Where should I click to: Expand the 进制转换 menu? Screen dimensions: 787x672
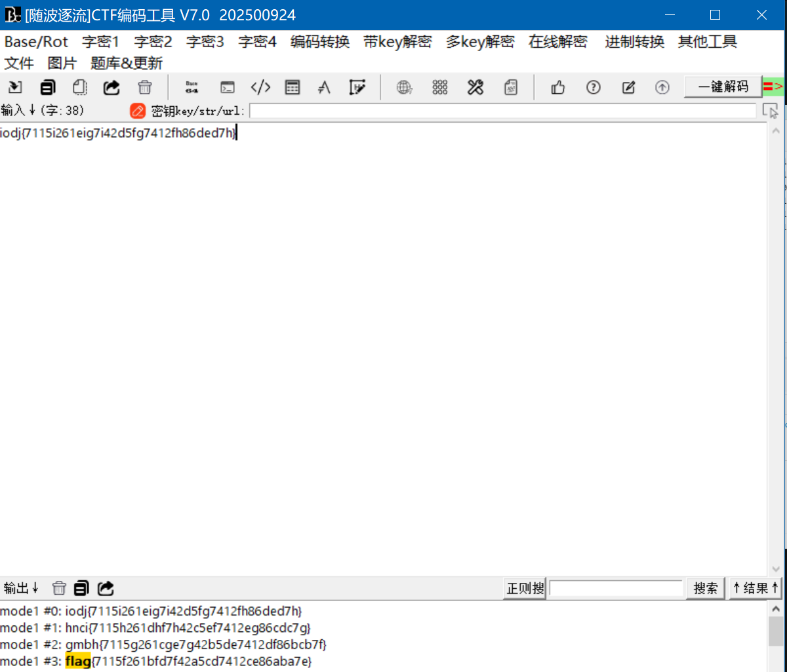pyautogui.click(x=634, y=42)
